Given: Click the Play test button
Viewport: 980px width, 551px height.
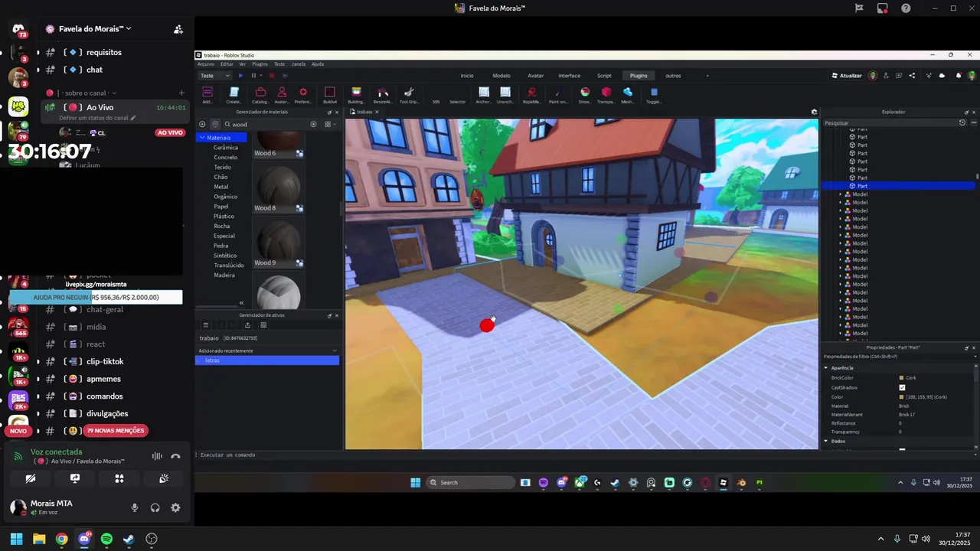Looking at the screenshot, I should click(x=240, y=76).
